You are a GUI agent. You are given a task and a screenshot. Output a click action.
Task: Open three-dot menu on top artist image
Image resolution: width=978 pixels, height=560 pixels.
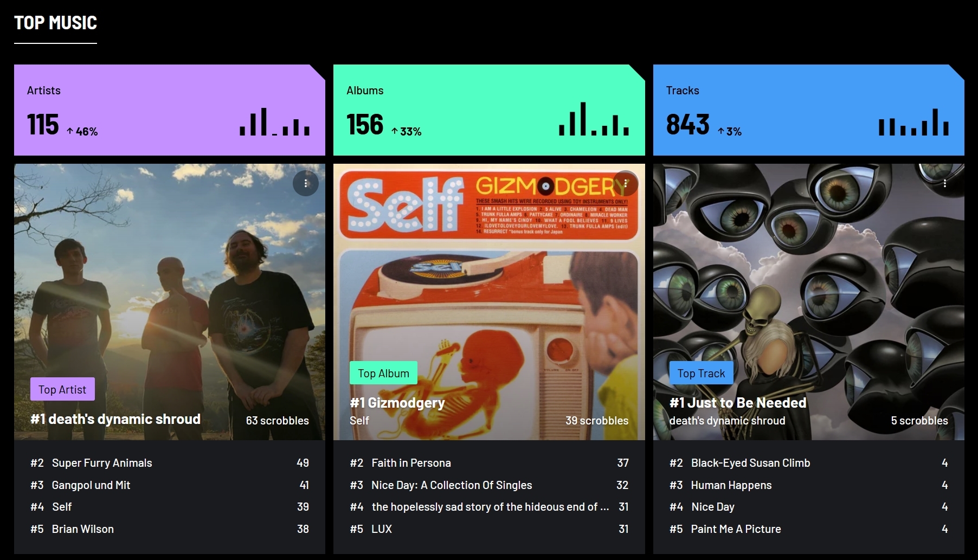306,183
